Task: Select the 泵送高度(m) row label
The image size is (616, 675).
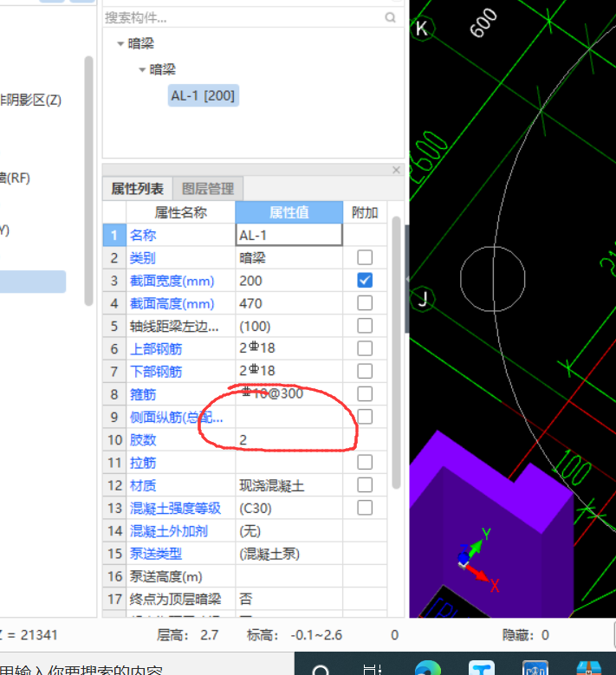Action: pos(166,576)
